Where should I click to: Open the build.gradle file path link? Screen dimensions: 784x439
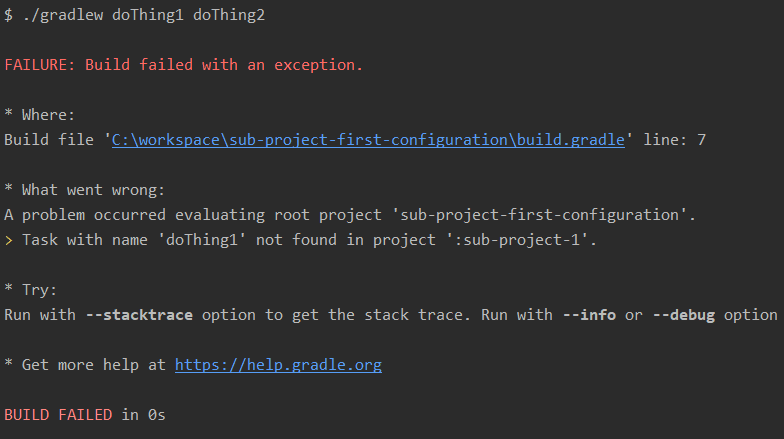point(368,140)
